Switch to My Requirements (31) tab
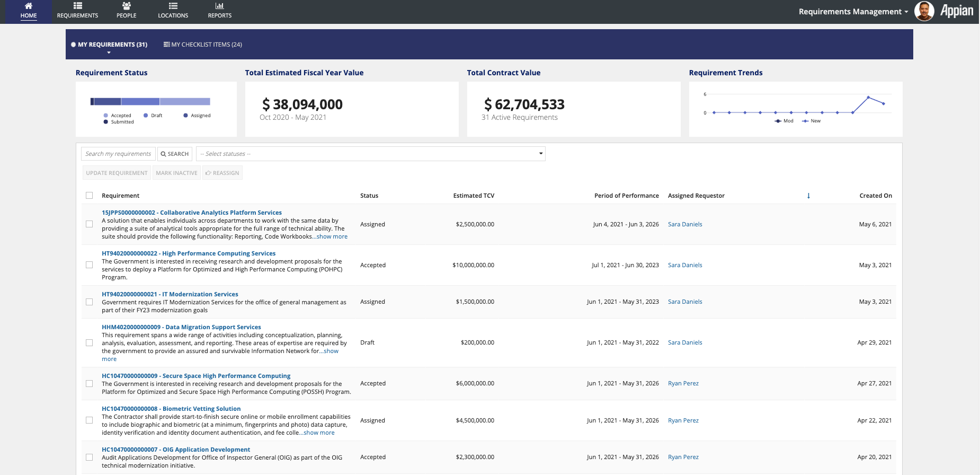This screenshot has height=475, width=980. (109, 45)
